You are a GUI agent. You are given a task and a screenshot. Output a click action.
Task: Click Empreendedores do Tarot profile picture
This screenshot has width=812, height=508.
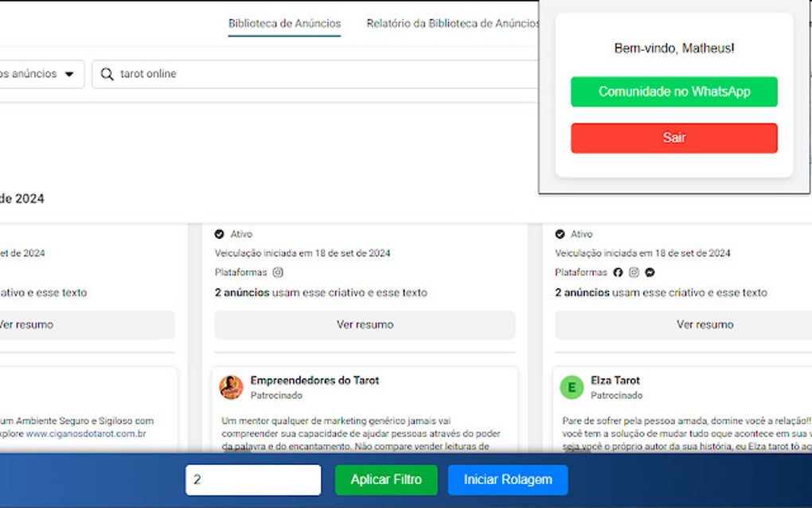click(231, 387)
